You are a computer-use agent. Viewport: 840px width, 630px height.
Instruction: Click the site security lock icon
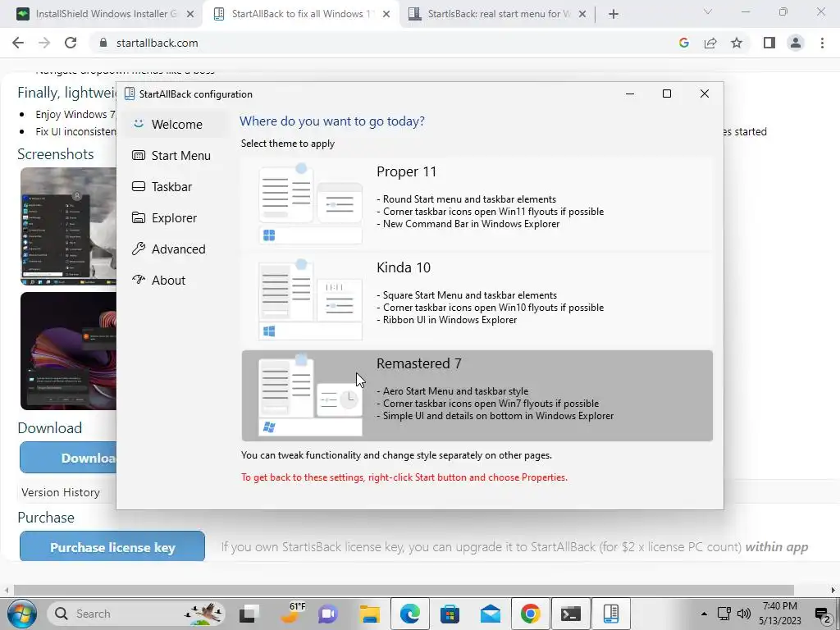(x=103, y=43)
